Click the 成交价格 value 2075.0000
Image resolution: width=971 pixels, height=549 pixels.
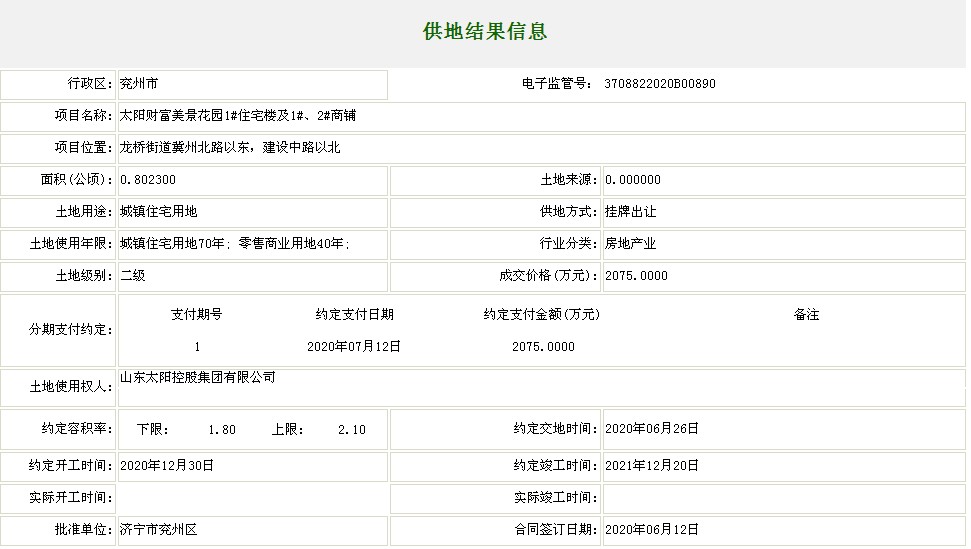(x=636, y=276)
